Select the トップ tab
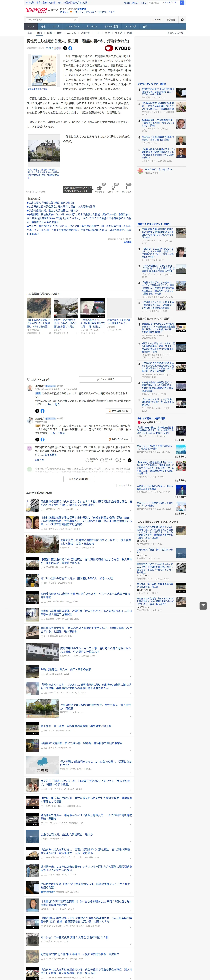 [31, 27]
